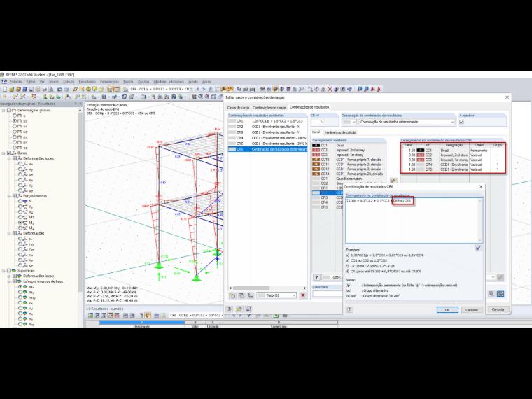Click the Redo arrow in main toolbar
Screen dimensions: 532x399
(x=66, y=89)
